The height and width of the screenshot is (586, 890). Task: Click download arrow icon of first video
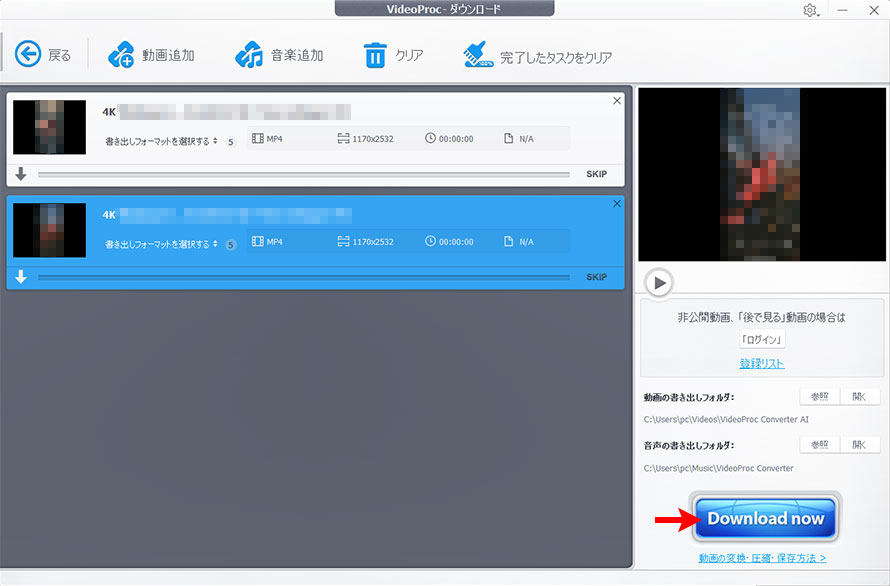click(21, 174)
